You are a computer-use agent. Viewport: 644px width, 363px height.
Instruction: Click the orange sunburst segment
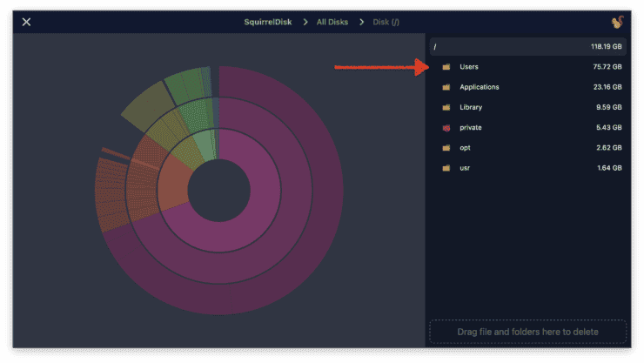113,196
